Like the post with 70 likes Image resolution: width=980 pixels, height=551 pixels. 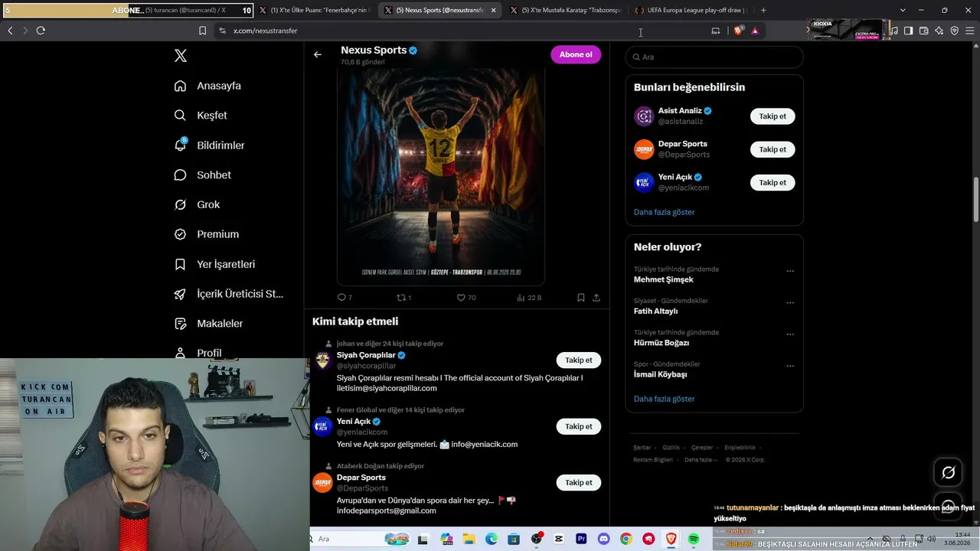(466, 298)
